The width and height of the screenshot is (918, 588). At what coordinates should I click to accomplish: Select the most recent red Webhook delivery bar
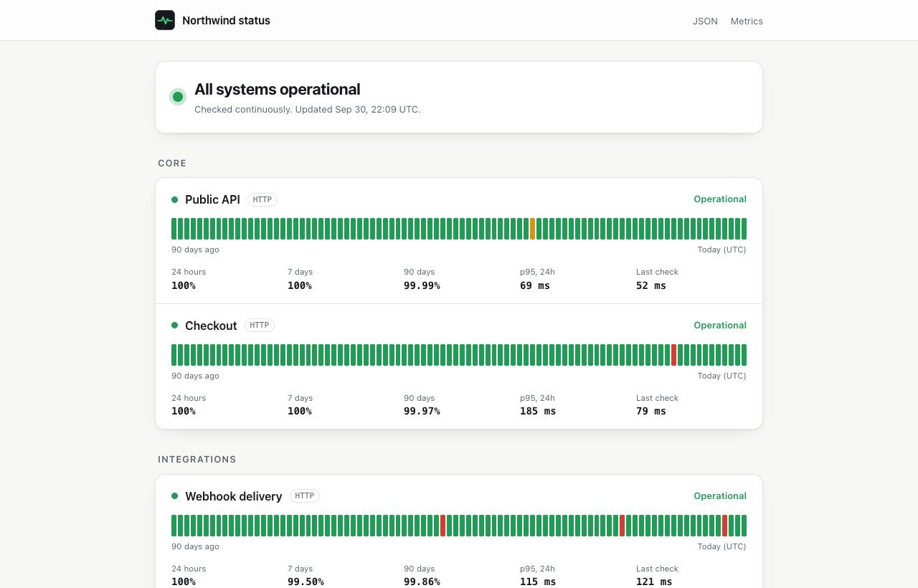(x=725, y=526)
